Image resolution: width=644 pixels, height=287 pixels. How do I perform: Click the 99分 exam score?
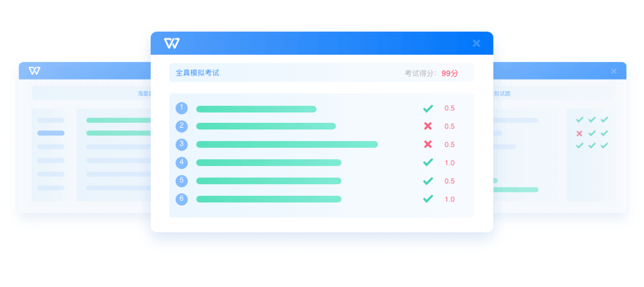point(450,73)
